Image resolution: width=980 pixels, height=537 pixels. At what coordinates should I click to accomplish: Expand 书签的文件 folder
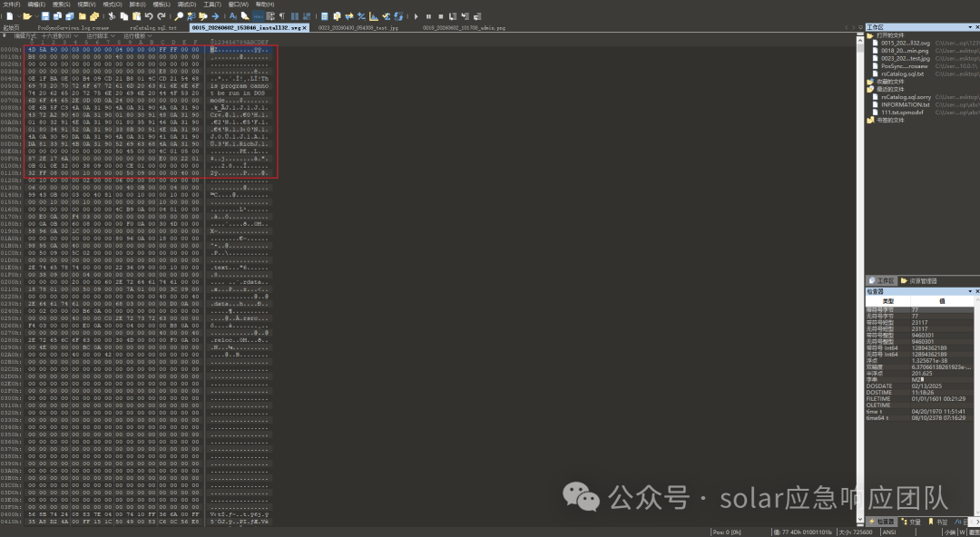(x=870, y=120)
